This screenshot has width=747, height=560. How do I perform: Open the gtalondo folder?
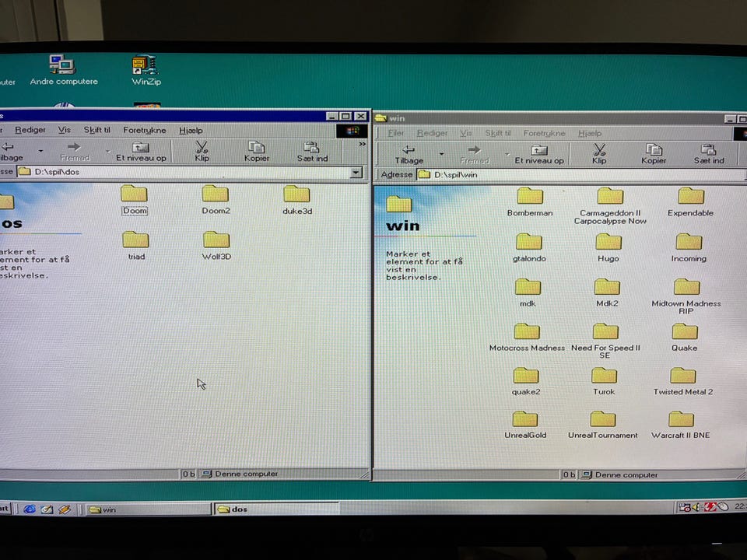point(529,247)
